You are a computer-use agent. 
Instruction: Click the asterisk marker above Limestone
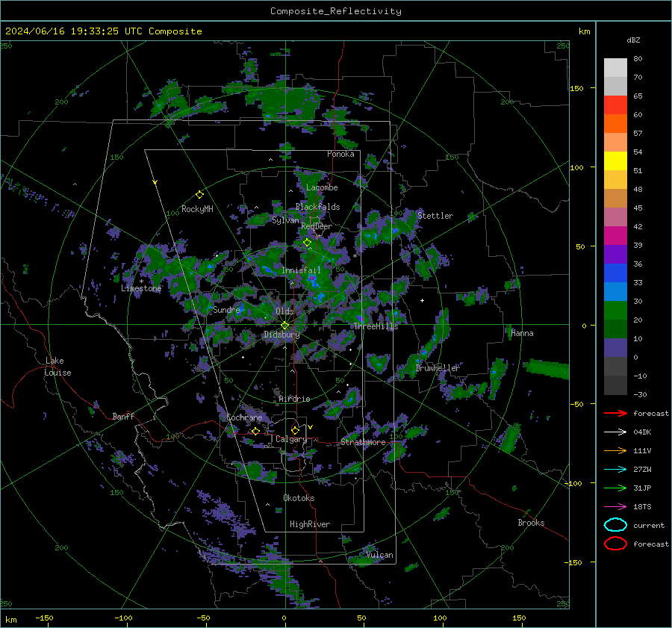[141, 282]
